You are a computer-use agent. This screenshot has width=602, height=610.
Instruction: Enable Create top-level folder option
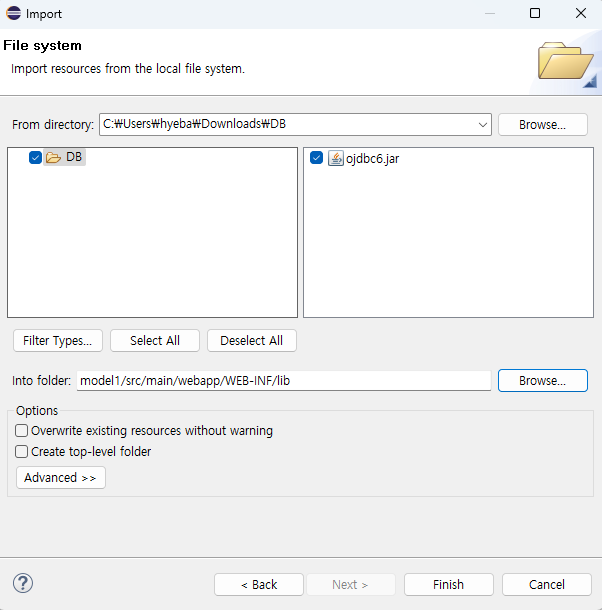pyautogui.click(x=21, y=452)
